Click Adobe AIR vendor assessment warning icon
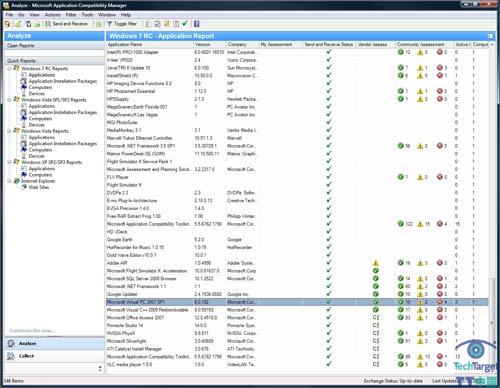Screen dimensions: 500x388 coord(376,263)
